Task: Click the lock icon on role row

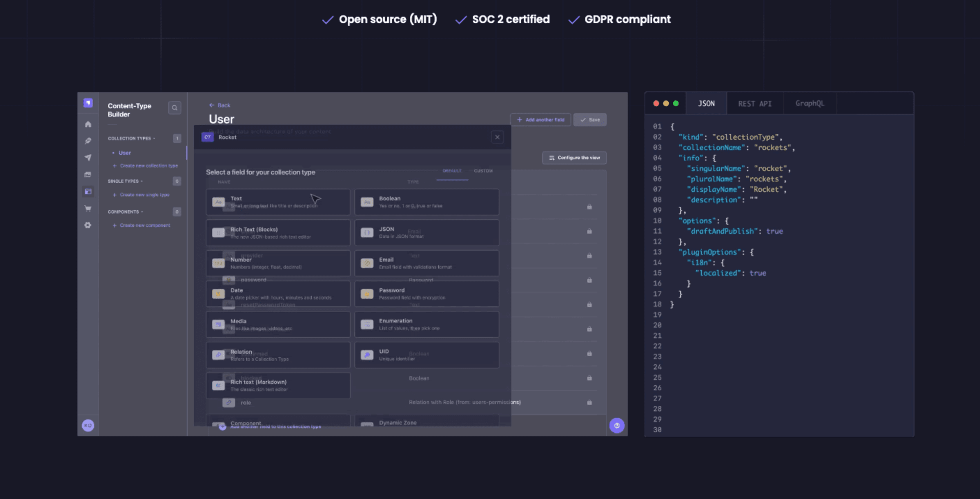Action: click(589, 402)
